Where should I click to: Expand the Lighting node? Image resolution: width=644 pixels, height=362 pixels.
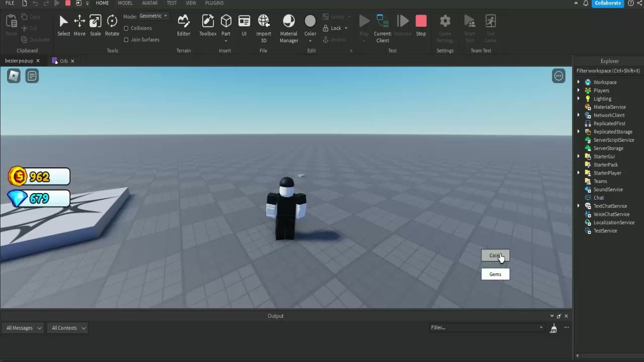click(578, 99)
